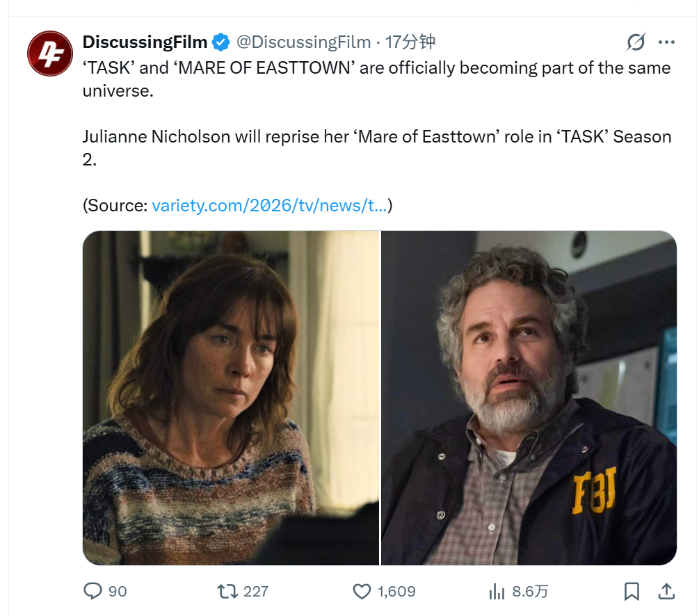Screen dimensions: 699x616
Task: Open the variety.com source link
Action: coord(269,206)
